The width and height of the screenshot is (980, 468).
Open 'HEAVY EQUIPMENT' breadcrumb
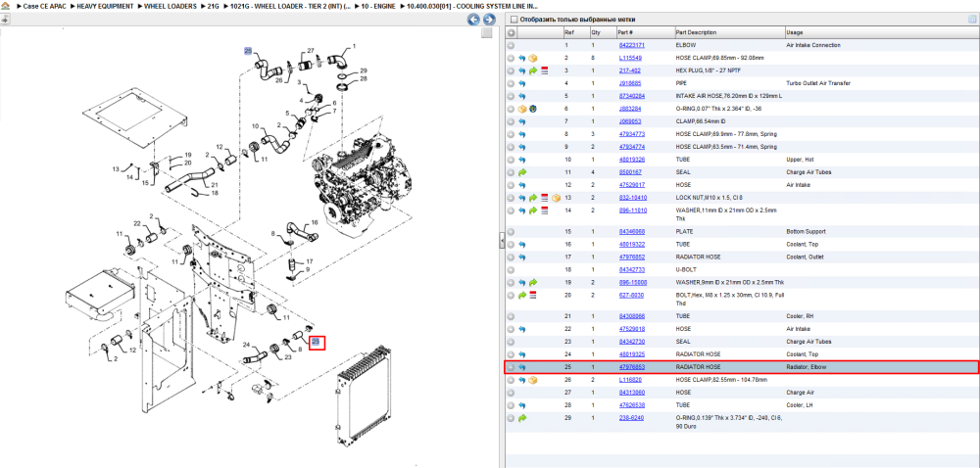coord(105,6)
